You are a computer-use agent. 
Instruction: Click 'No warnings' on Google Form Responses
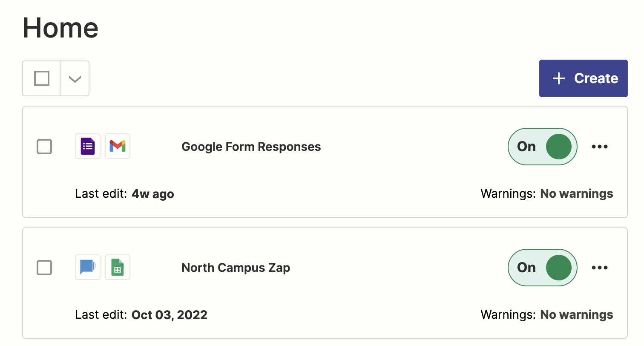coord(577,194)
